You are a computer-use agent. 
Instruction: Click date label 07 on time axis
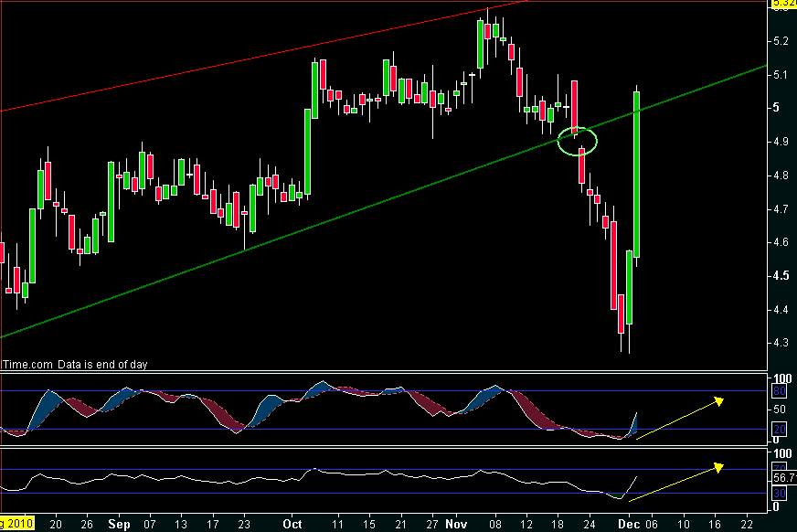click(150, 524)
